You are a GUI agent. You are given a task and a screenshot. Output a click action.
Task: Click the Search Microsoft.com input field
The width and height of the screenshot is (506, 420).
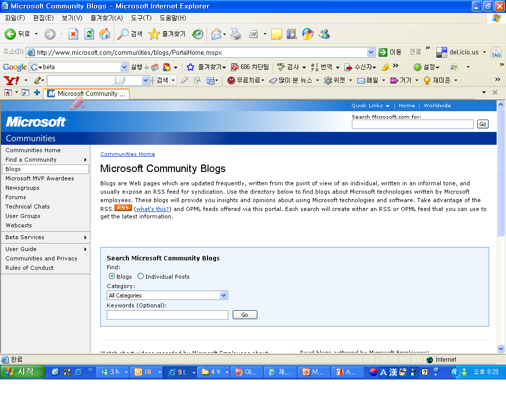tap(413, 124)
